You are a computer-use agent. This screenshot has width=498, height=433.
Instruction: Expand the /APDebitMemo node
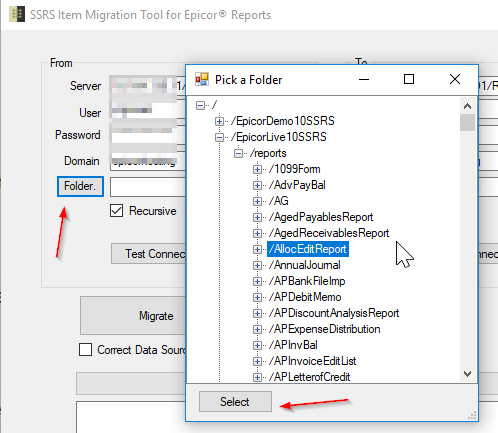click(257, 297)
